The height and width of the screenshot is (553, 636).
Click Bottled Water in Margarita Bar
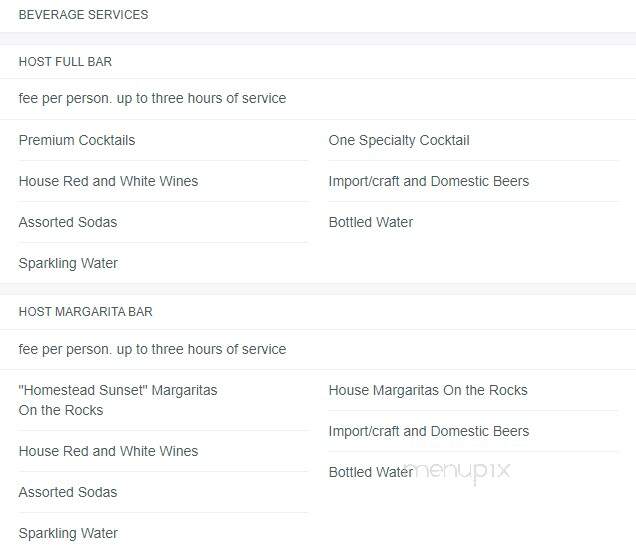[371, 472]
